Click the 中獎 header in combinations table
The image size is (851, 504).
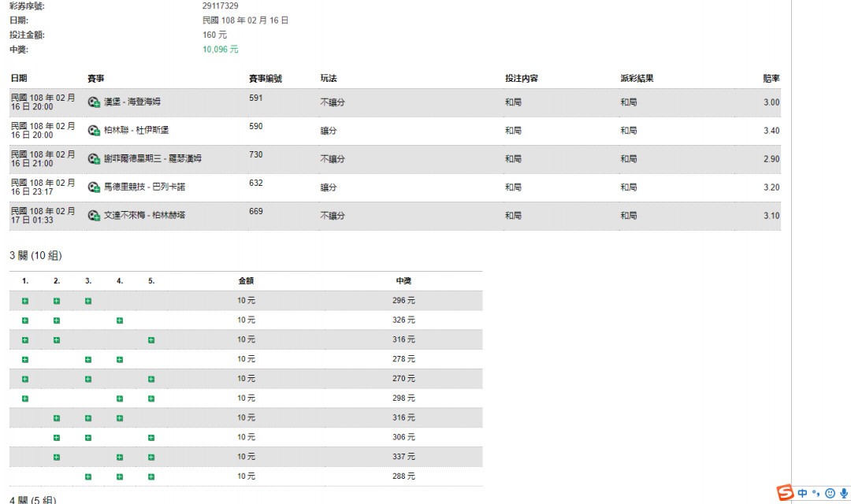[x=403, y=280]
